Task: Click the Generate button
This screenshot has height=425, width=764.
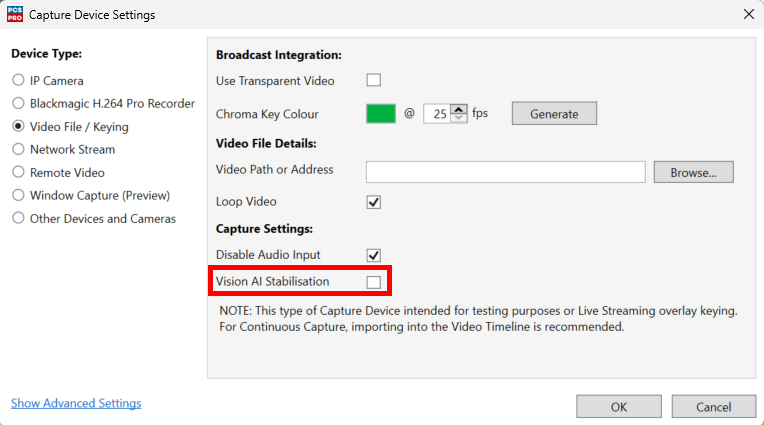Action: (x=554, y=114)
